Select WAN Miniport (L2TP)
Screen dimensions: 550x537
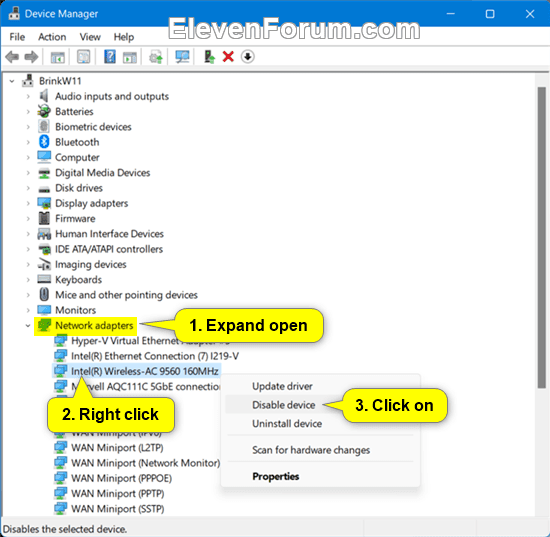[x=117, y=448]
